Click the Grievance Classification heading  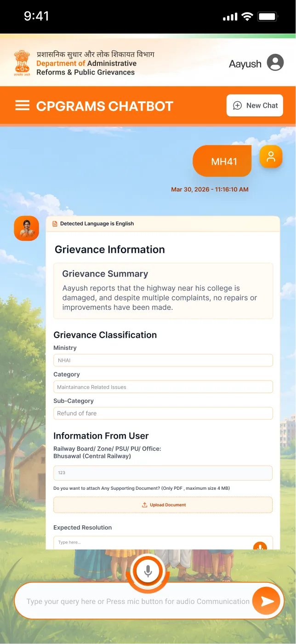(x=105, y=335)
